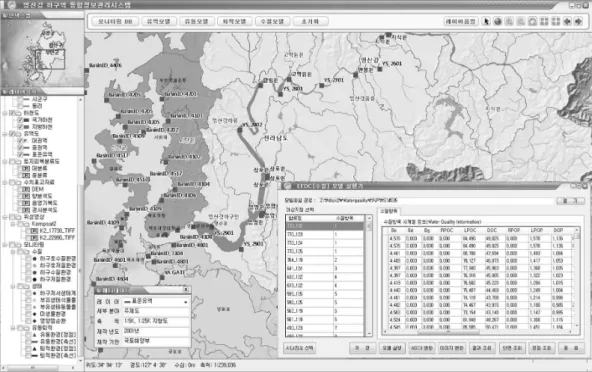Check the 미생물환경 layer checkbox
The image size is (592, 372).
28,314
